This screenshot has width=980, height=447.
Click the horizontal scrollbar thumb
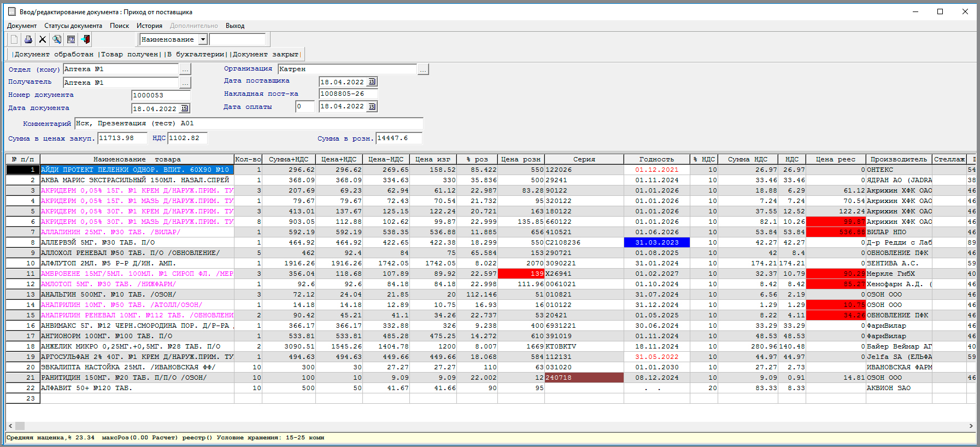click(20, 426)
